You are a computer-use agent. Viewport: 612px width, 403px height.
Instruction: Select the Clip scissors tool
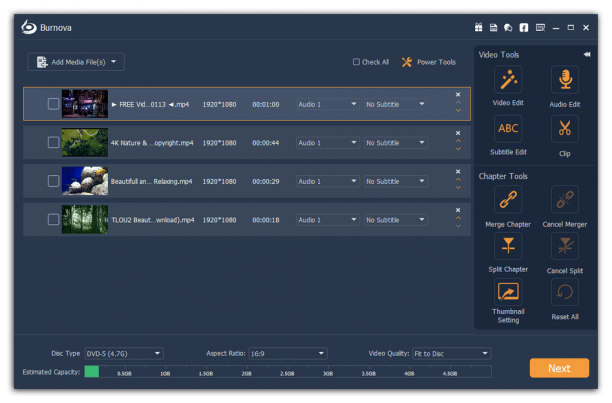565,129
